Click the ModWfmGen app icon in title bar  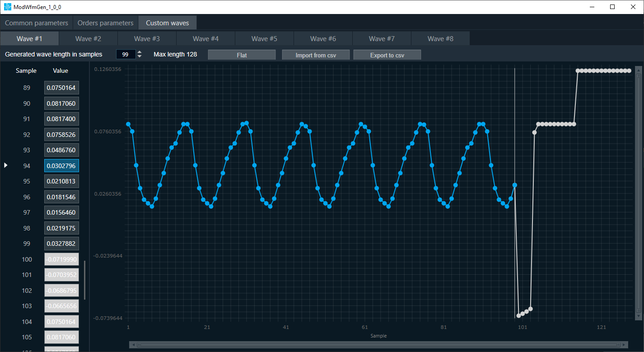(x=8, y=7)
